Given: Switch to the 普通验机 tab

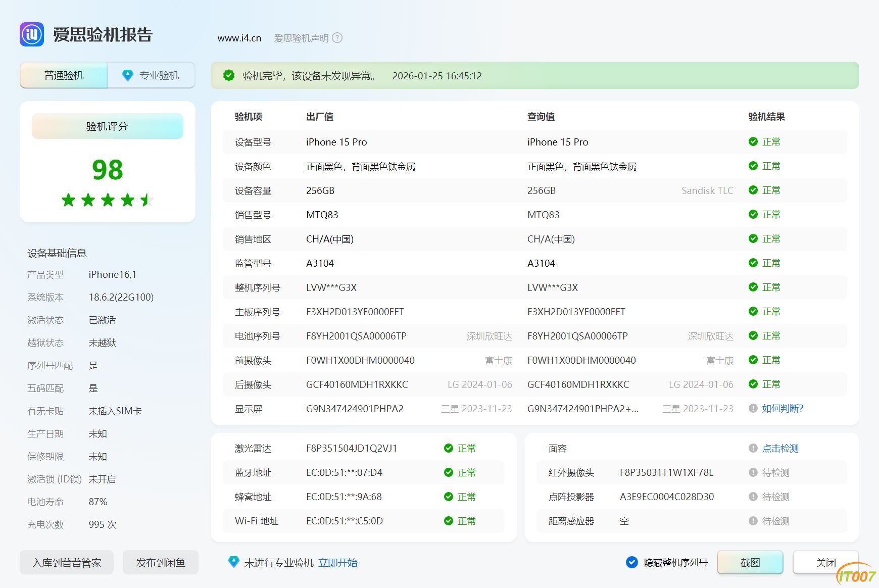Looking at the screenshot, I should [x=64, y=75].
